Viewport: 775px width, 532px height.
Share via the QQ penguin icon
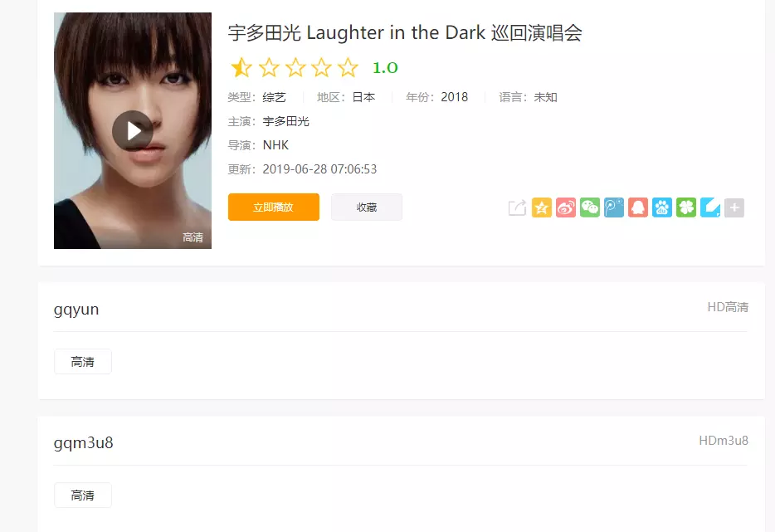click(x=638, y=207)
